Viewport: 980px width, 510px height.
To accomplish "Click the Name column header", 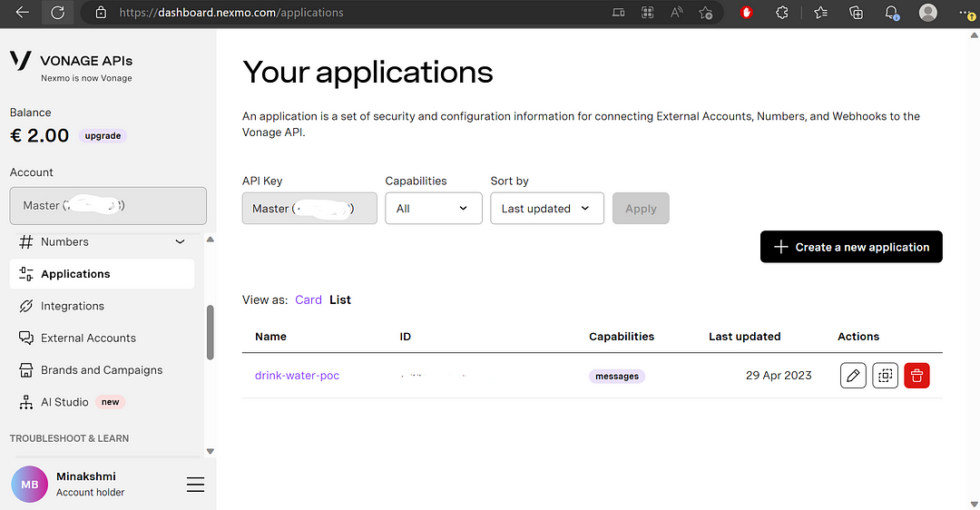I will pos(270,337).
